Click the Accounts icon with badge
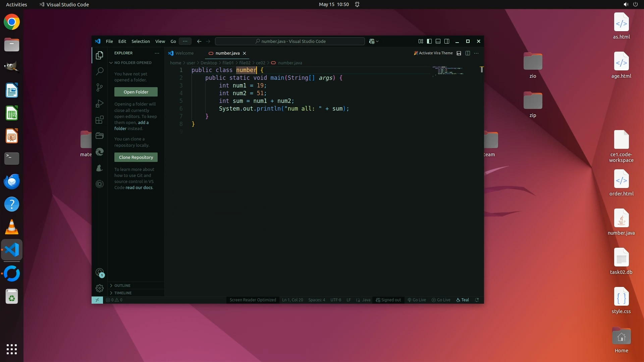This screenshot has height=362, width=644. coord(100,273)
